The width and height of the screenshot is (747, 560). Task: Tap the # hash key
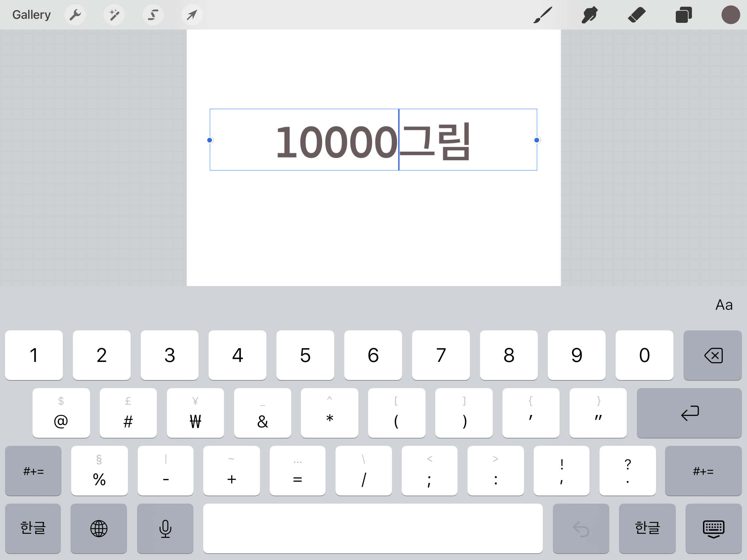[x=128, y=413]
